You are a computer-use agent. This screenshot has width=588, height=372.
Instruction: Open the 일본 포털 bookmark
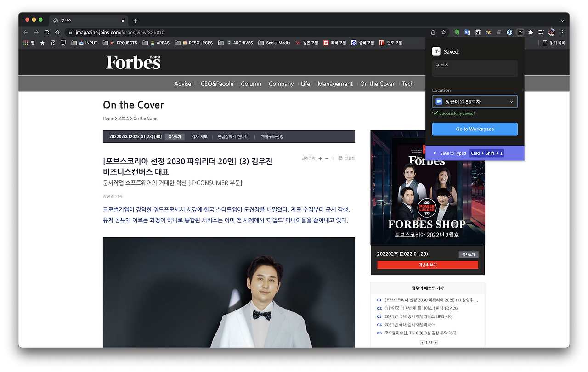tap(306, 43)
